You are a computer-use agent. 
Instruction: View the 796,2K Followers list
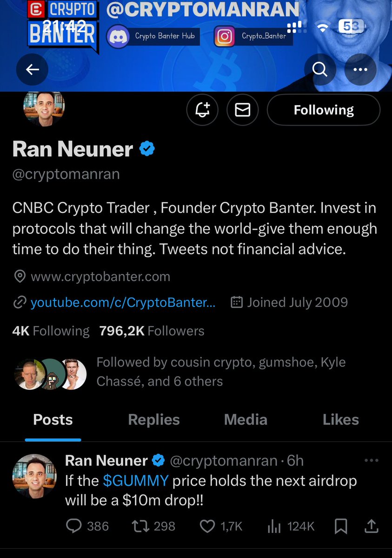point(152,331)
